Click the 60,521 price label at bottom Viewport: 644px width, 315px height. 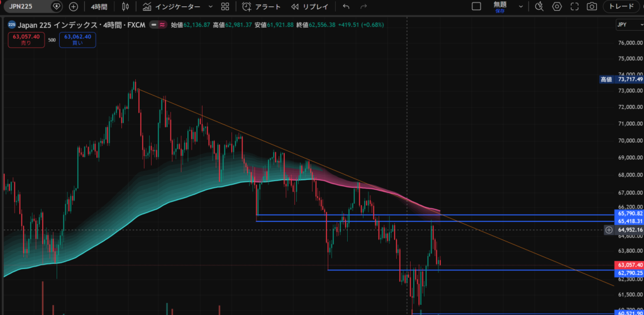click(x=629, y=312)
